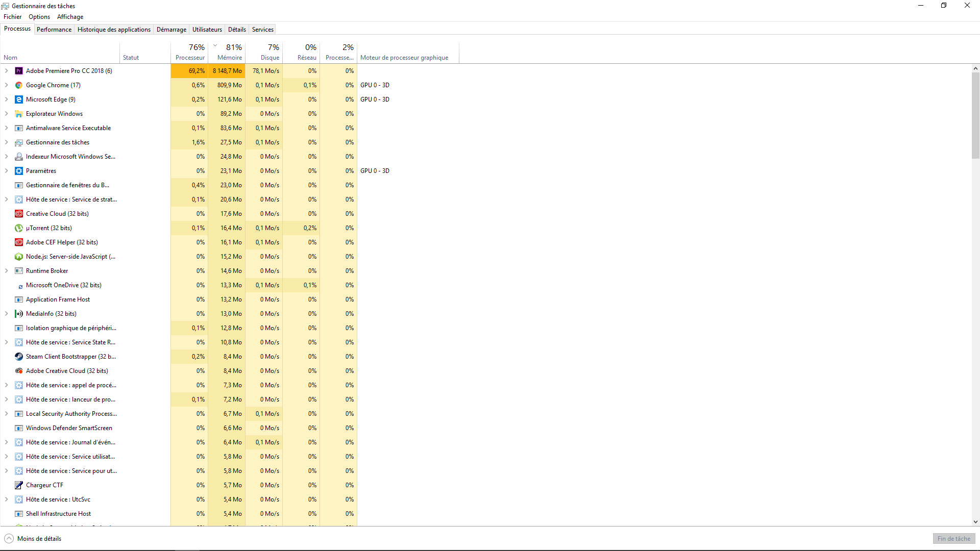Click the Application Frame Host icon
980x551 pixels.
click(19, 299)
